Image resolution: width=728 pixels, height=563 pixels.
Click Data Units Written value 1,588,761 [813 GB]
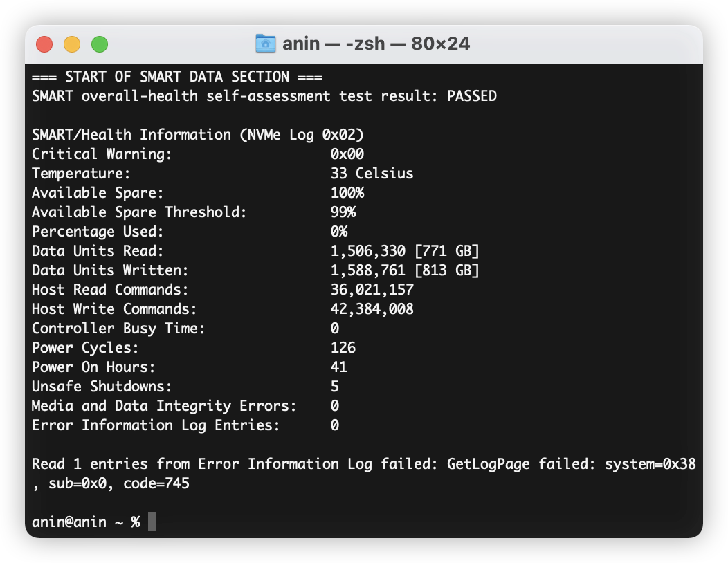[x=405, y=270]
